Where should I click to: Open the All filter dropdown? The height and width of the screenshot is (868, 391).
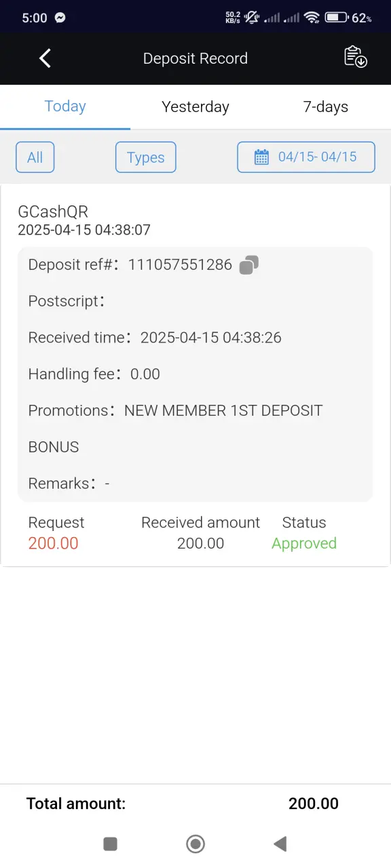pos(35,157)
